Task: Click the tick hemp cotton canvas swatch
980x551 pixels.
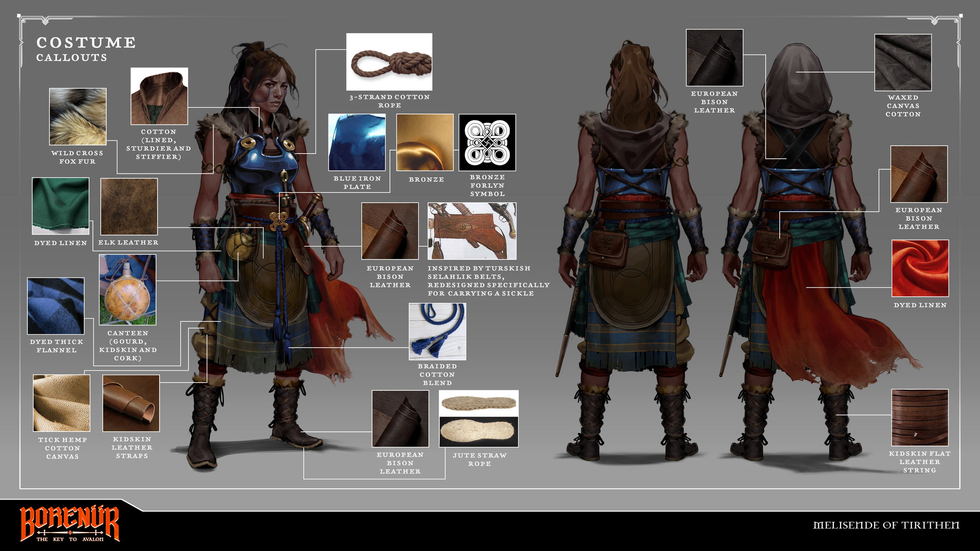Action: click(62, 403)
